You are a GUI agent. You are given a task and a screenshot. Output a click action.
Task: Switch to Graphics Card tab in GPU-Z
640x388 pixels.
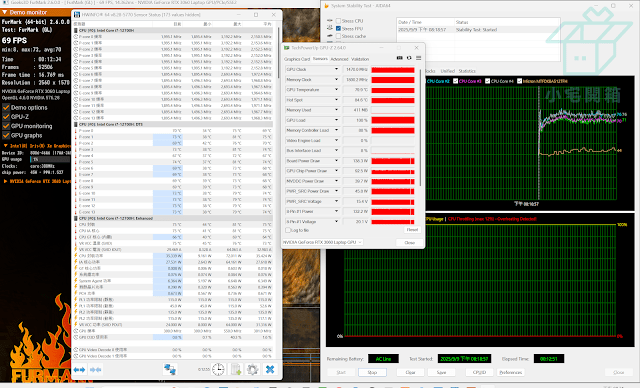(297, 59)
